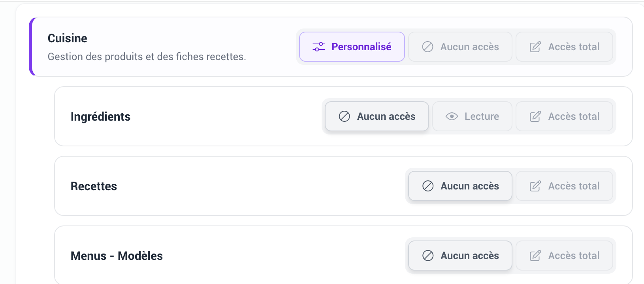This screenshot has width=644, height=284.
Task: Select Personnalisé access for Cuisine
Action: pyautogui.click(x=352, y=47)
